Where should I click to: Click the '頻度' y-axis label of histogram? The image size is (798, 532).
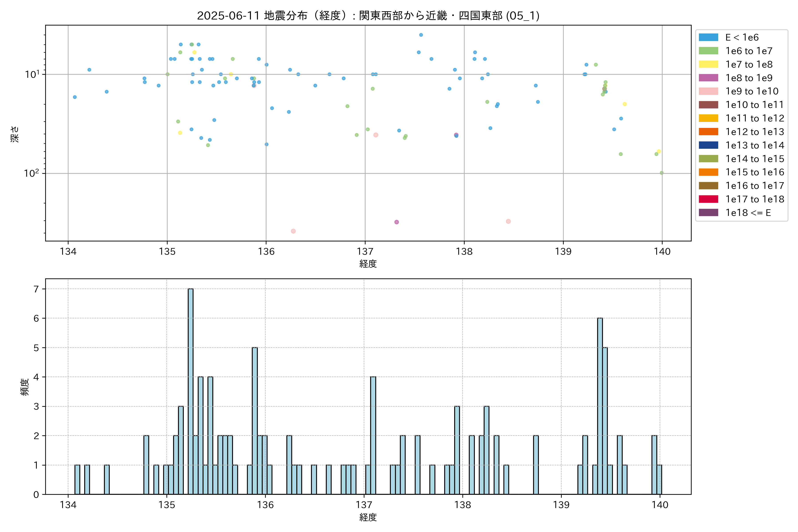coord(25,387)
